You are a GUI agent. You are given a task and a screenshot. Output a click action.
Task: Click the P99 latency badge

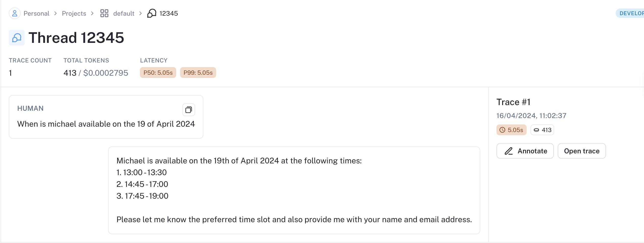coord(198,73)
